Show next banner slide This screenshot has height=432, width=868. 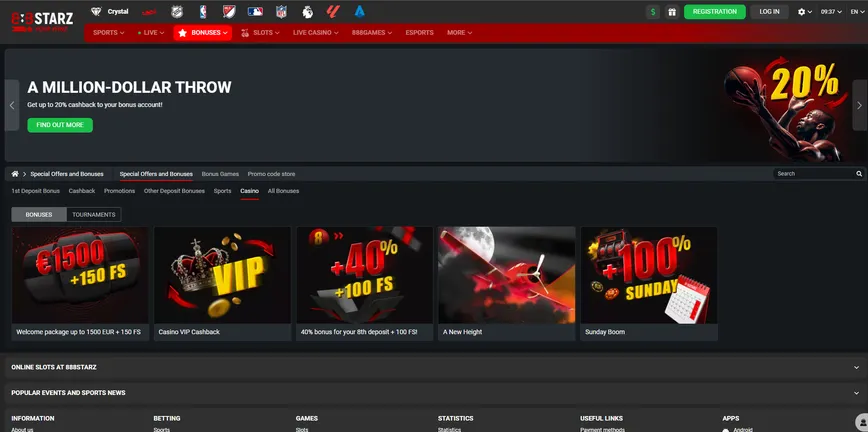tap(859, 105)
